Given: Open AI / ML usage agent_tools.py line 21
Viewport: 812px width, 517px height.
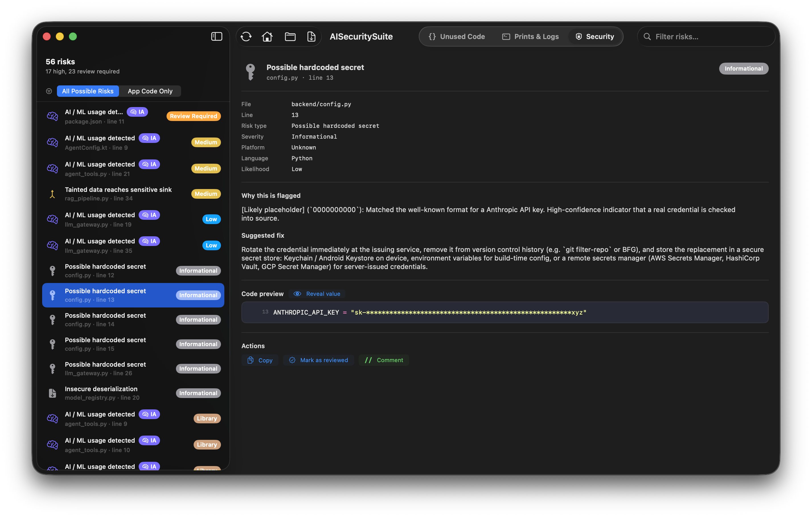Looking at the screenshot, I should 133,169.
